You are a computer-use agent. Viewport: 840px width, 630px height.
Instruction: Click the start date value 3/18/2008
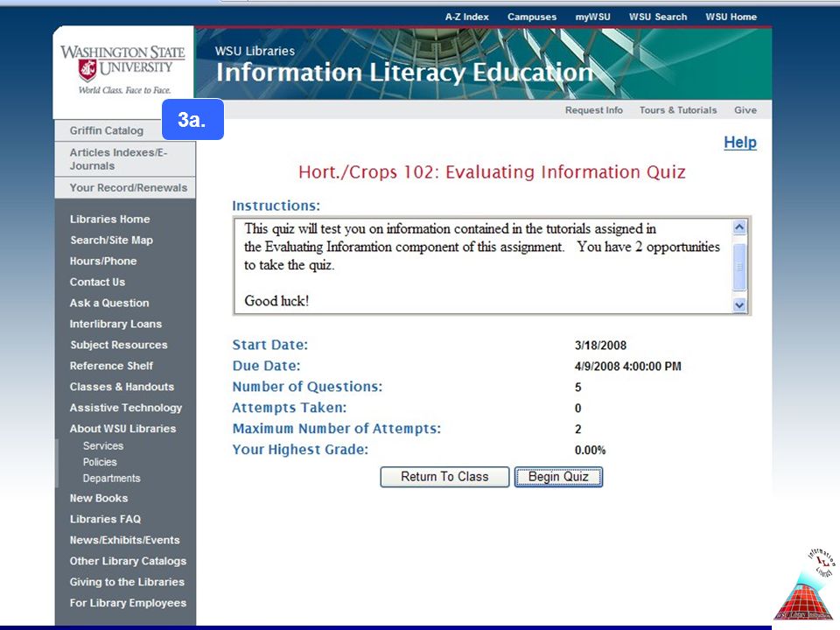pos(600,346)
